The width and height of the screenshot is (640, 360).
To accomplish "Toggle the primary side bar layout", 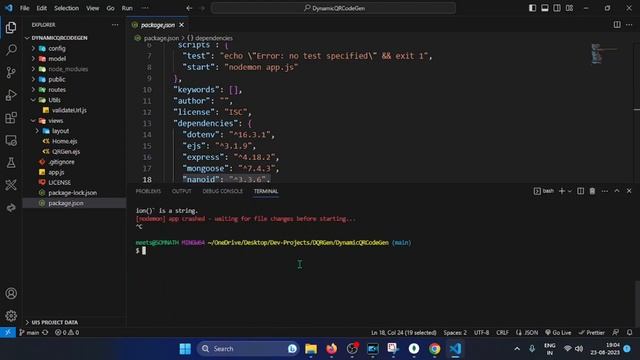I will tap(532, 8).
